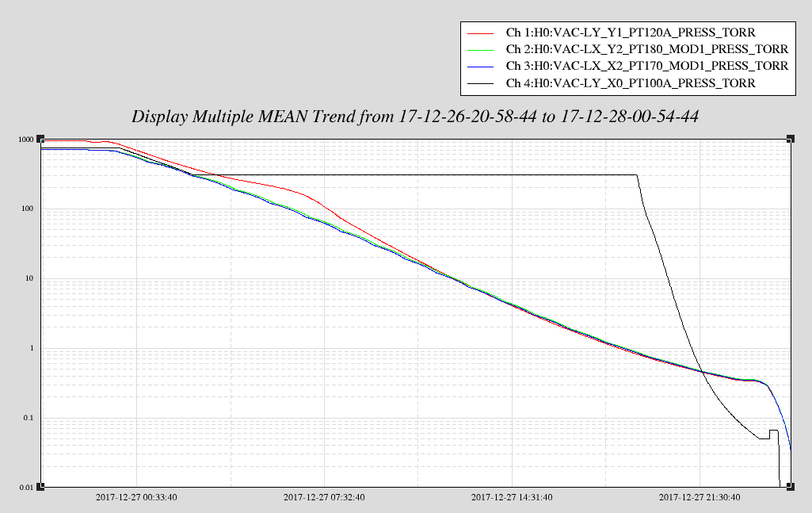
Task: Click the Ch 3 PT170_MOD1 legend label
Action: (x=646, y=66)
